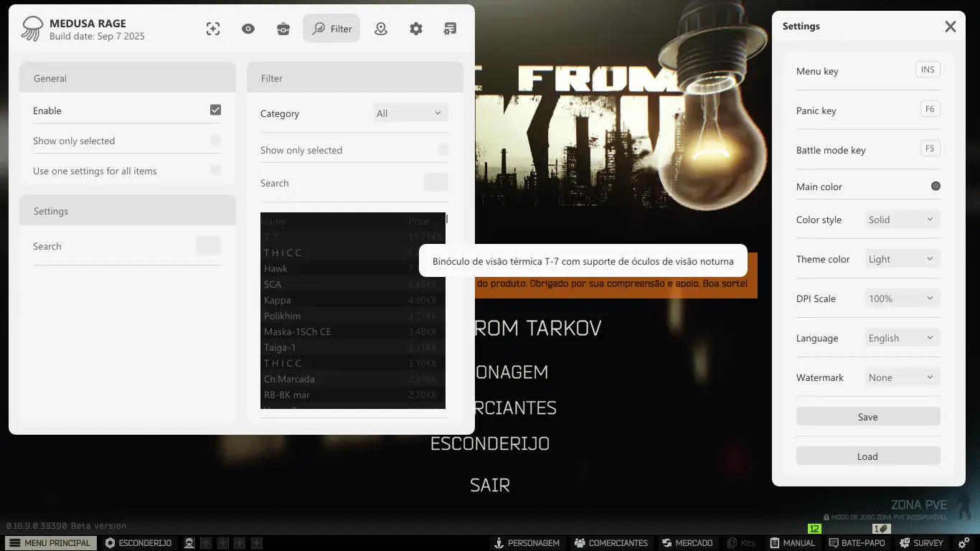Viewport: 980px width, 551px height.
Task: Open the map pin location section
Action: point(381,29)
